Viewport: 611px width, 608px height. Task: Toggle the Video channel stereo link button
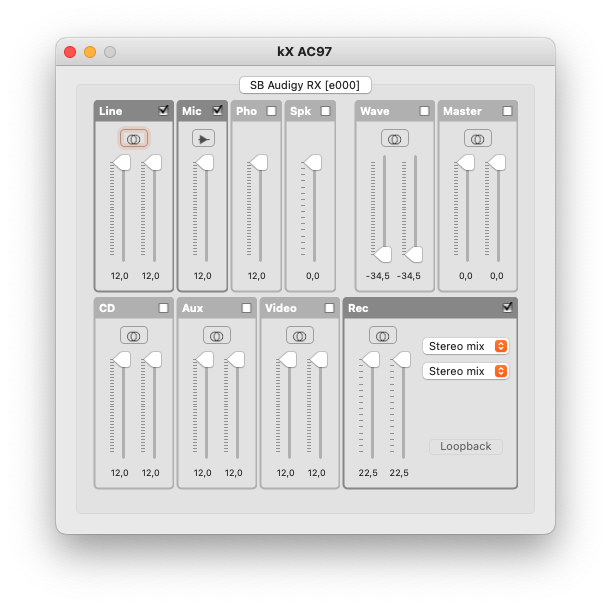tap(300, 336)
